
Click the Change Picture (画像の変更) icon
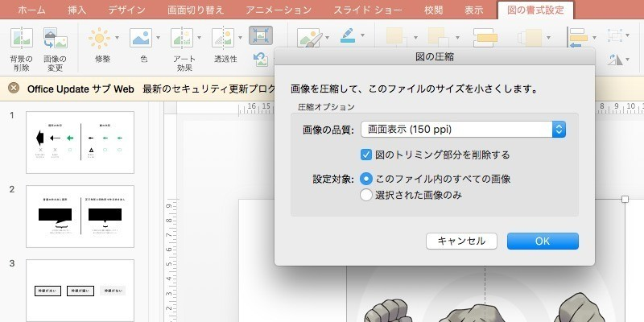click(56, 38)
